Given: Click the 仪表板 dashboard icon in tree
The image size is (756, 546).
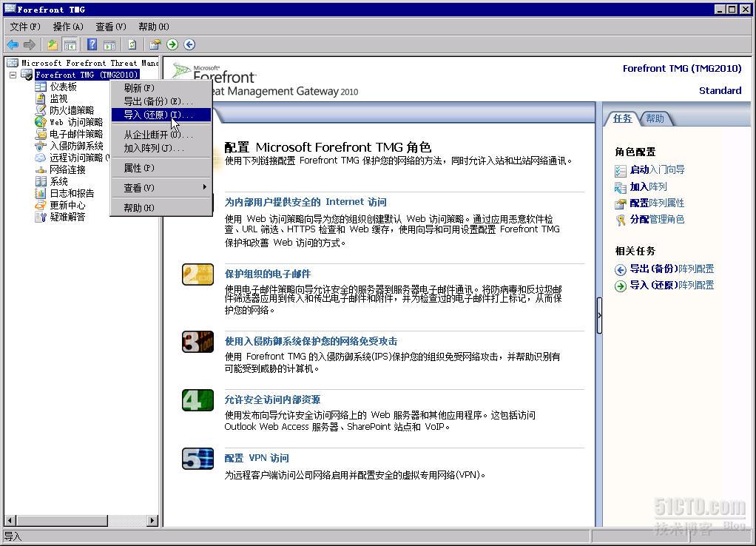Looking at the screenshot, I should pos(41,87).
